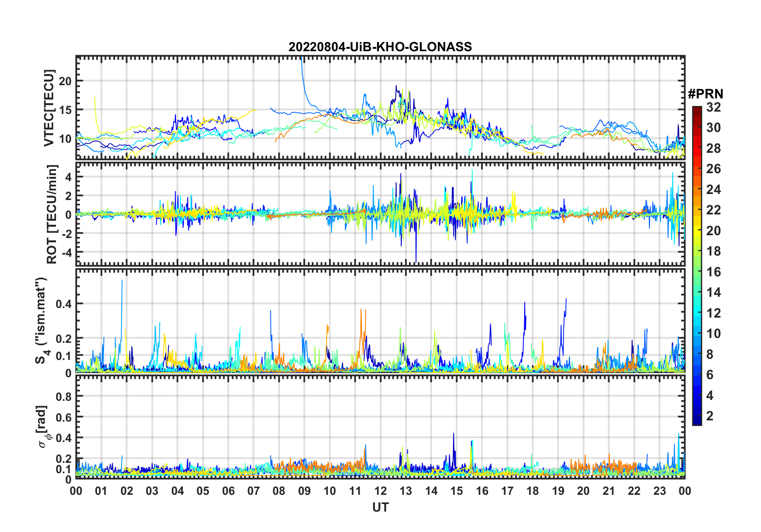The image size is (761, 532).
Task: Click the 19 hour tick on UT axis
Action: point(558,491)
